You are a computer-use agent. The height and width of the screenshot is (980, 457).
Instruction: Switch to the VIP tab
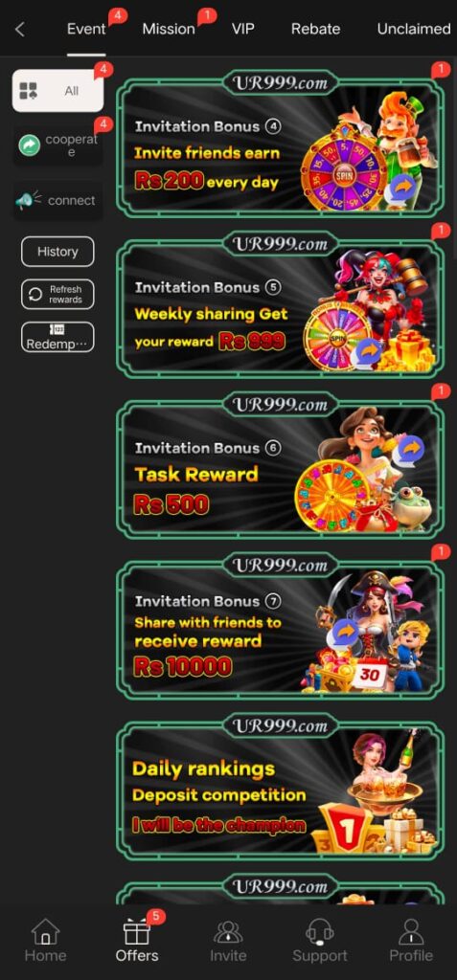(243, 29)
